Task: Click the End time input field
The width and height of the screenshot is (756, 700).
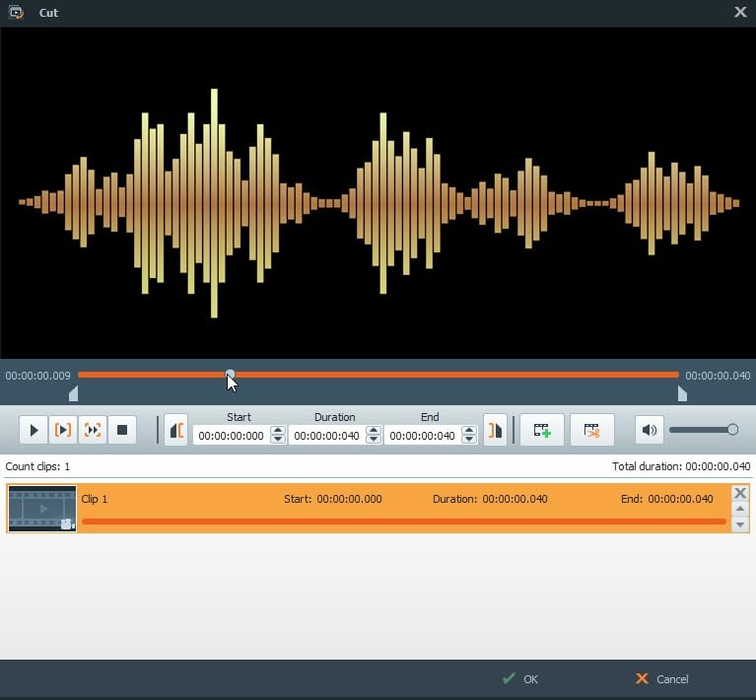Action: [x=422, y=436]
